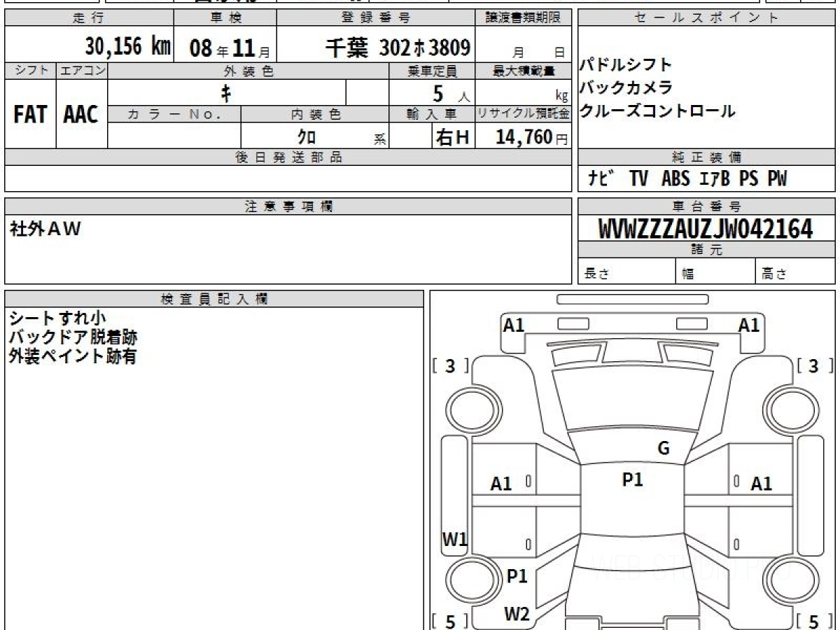Screen dimensions: 840x630
Task: Select the exterior color value キ
Action: tap(225, 92)
